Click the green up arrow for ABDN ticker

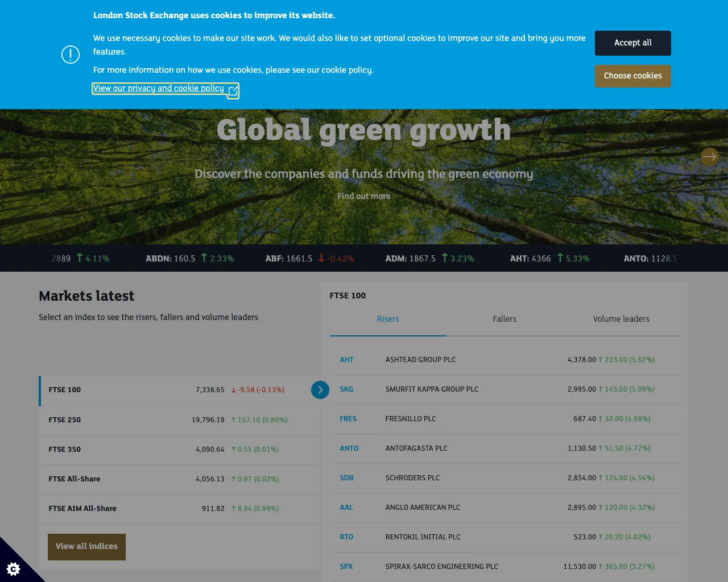coord(204,258)
